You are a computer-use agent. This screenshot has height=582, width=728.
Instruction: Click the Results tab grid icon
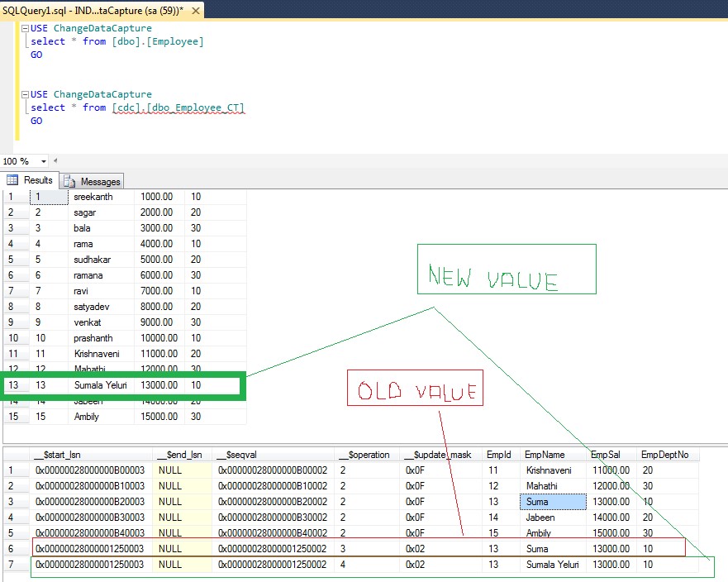tap(12, 180)
